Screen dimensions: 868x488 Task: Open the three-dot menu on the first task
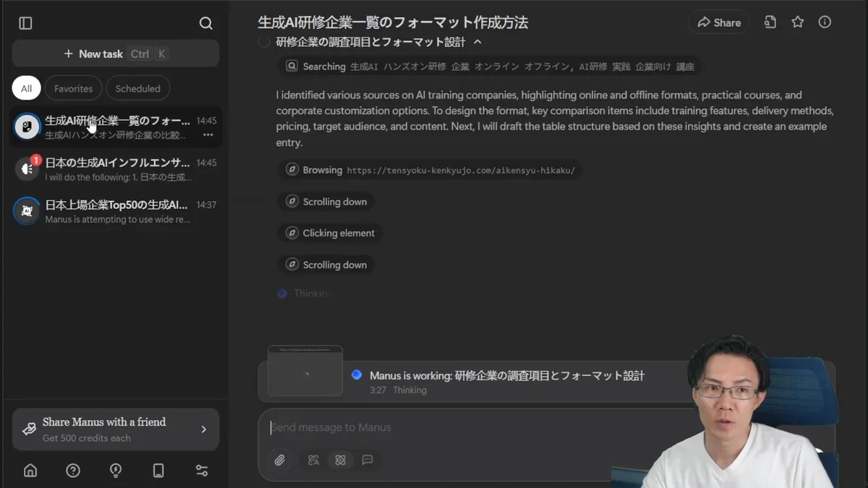tap(208, 134)
